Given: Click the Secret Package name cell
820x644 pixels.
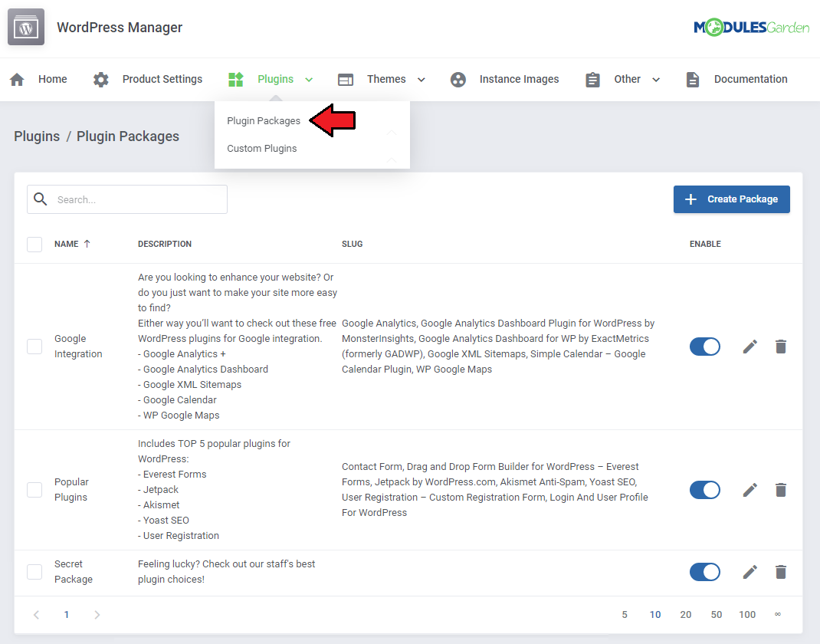Looking at the screenshot, I should point(74,572).
